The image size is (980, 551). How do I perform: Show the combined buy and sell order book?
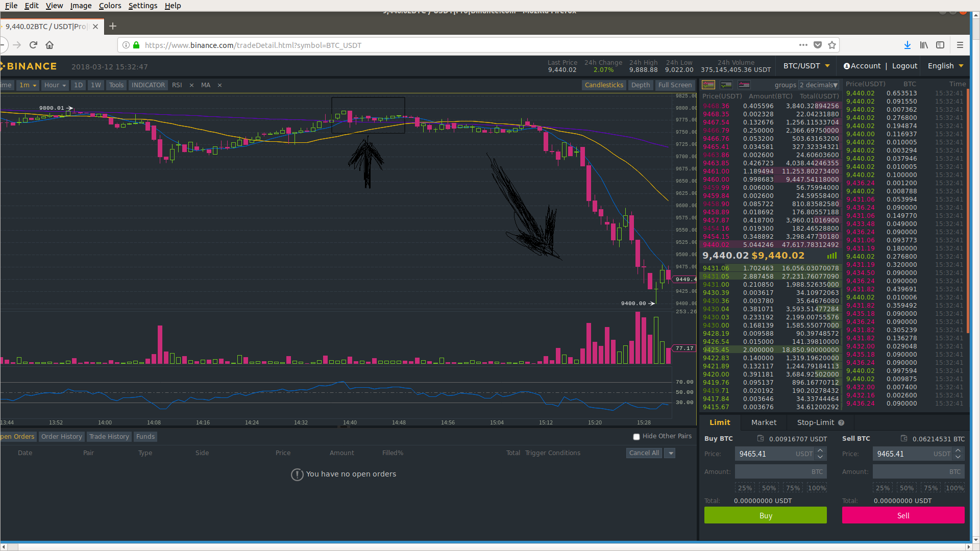(708, 85)
